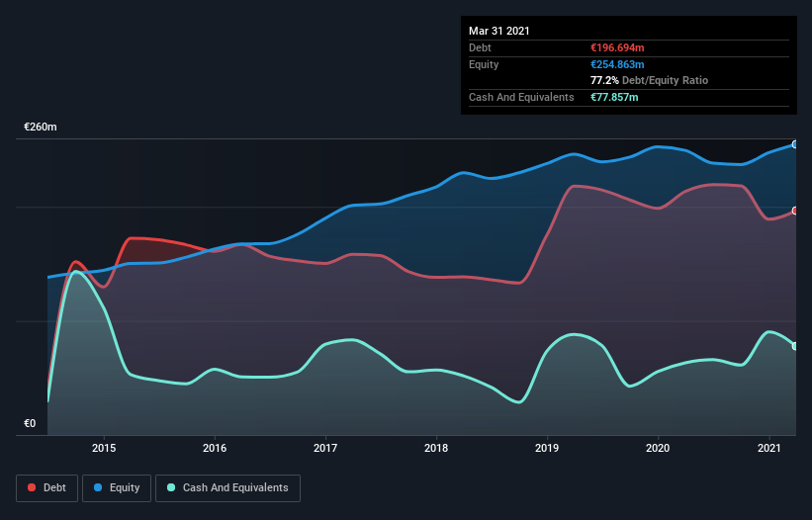Click the €77.857m cash value
The image size is (812, 520).
[614, 97]
